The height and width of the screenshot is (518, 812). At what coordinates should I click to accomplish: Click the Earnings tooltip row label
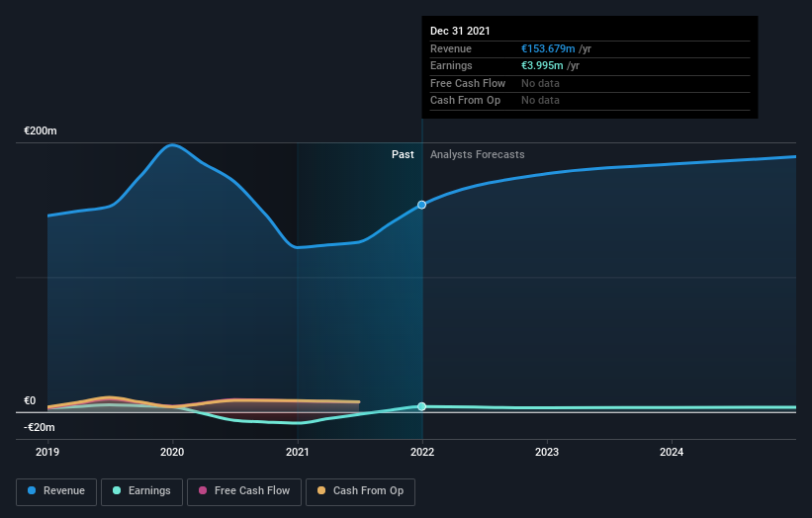[x=451, y=65]
